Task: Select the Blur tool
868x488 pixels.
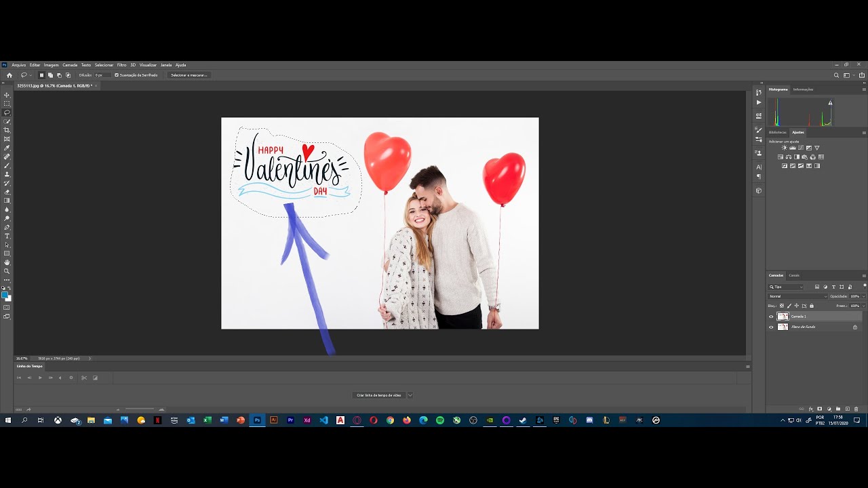Action: [7, 209]
